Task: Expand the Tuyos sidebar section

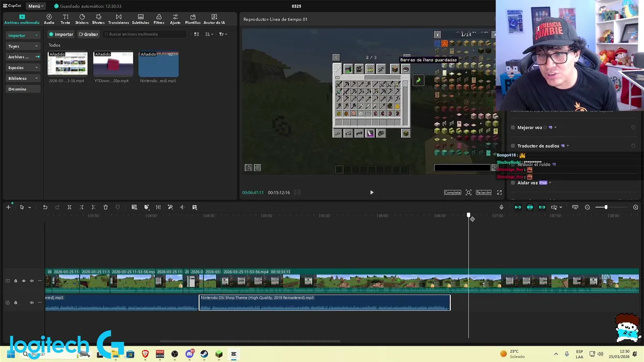Action: point(23,46)
